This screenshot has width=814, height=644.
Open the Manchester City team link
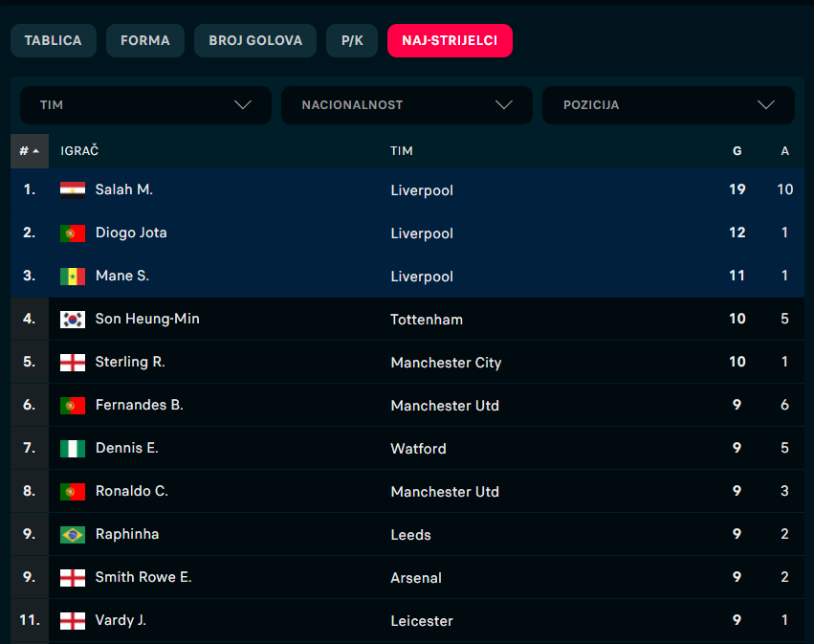446,363
